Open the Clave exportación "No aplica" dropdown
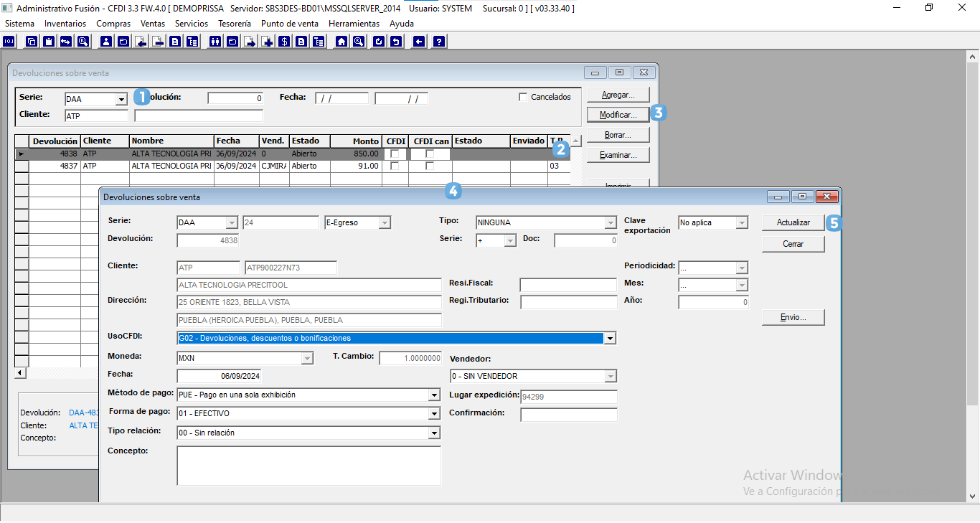980x523 pixels. click(742, 222)
